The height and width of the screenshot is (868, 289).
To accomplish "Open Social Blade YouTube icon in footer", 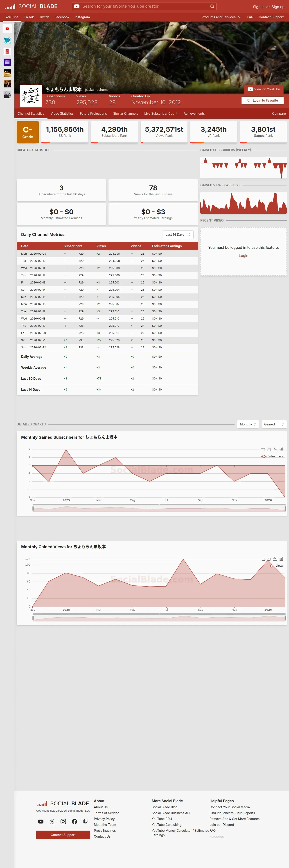I will (41, 822).
